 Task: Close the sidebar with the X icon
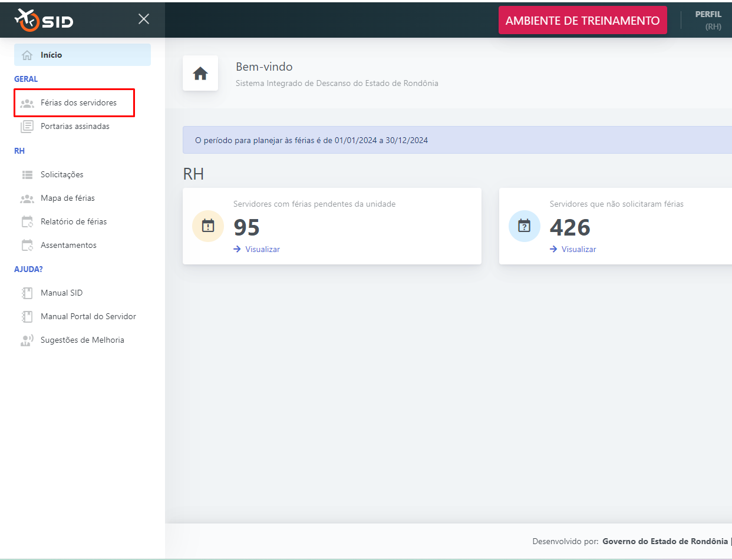(144, 19)
